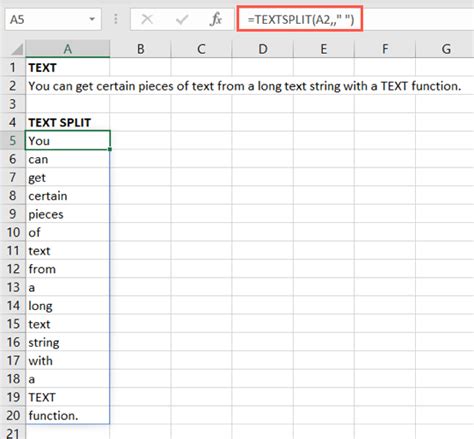The image size is (474, 439).
Task: Cancel the formula entry with X icon
Action: coord(147,19)
